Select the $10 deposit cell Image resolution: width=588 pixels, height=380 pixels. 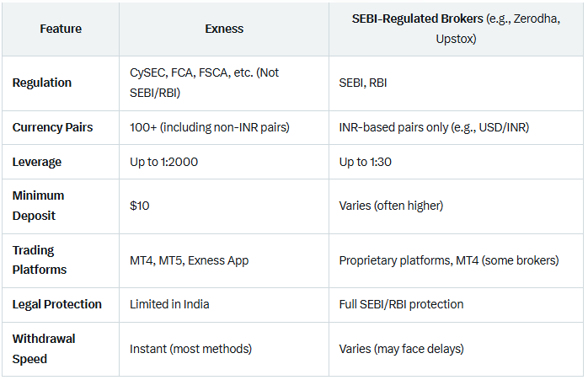(x=140, y=206)
